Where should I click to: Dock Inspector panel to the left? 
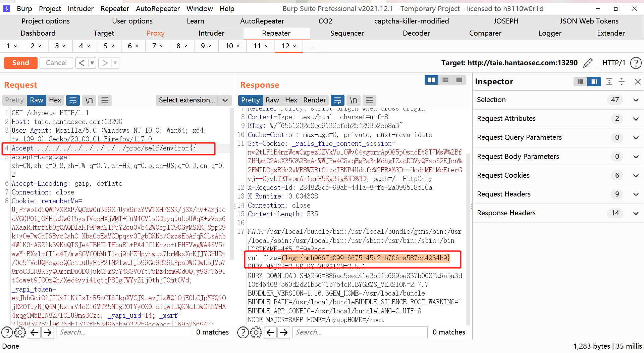[x=580, y=82]
